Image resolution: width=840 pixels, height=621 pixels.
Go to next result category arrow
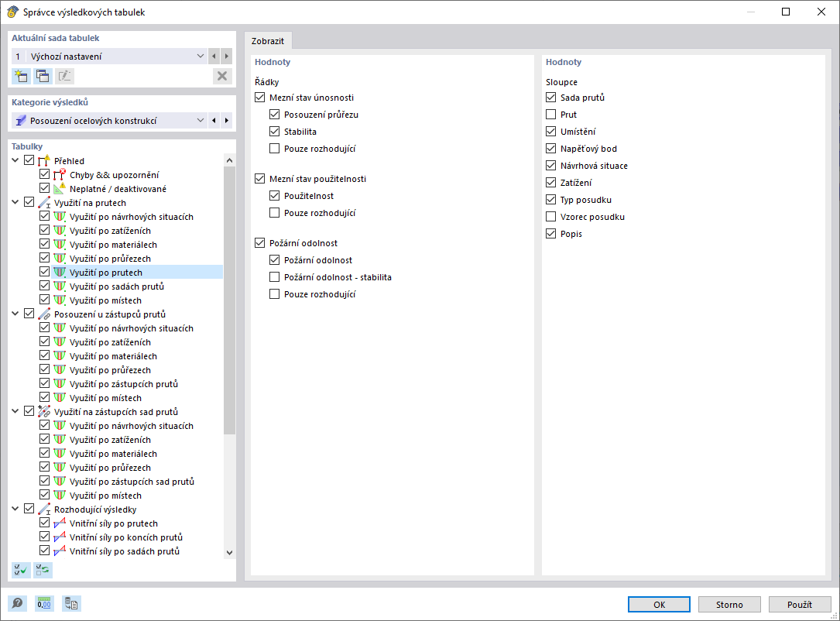coord(227,121)
